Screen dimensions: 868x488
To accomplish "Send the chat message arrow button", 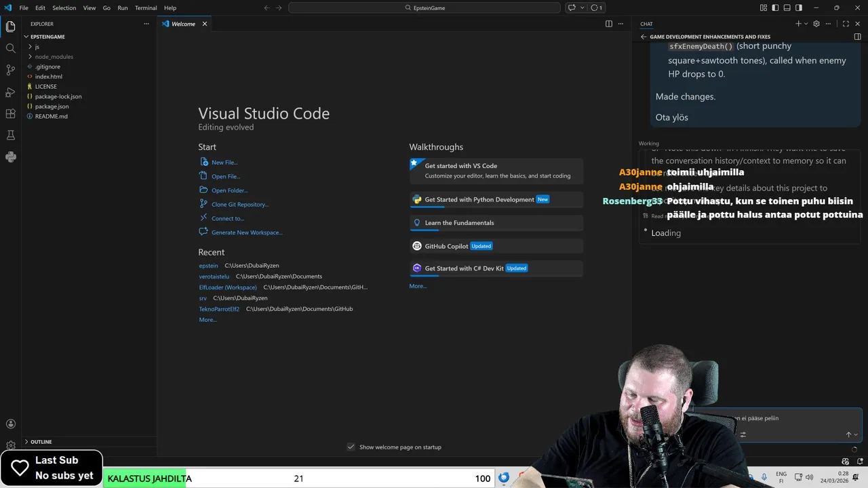I will tap(848, 434).
